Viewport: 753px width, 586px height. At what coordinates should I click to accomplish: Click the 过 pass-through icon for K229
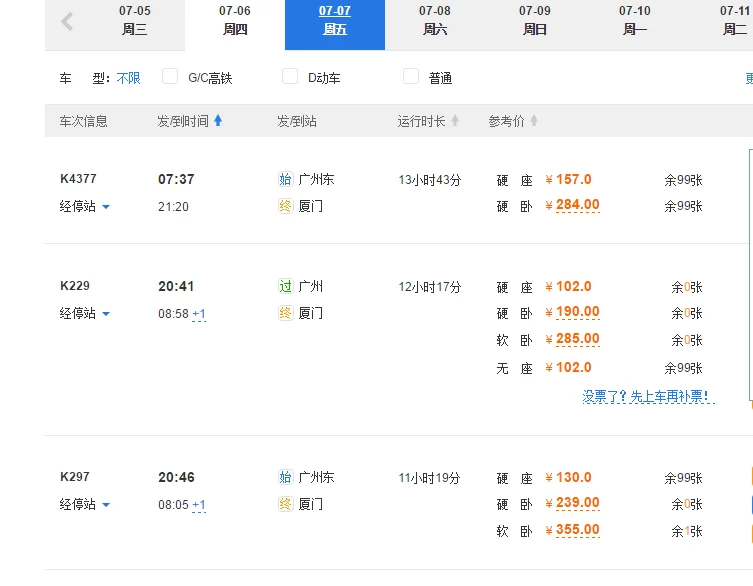(x=285, y=286)
